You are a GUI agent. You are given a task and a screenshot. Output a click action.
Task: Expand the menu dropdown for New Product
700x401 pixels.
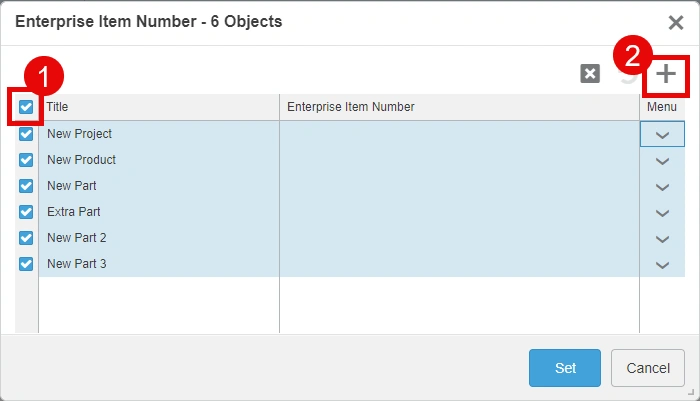661,160
